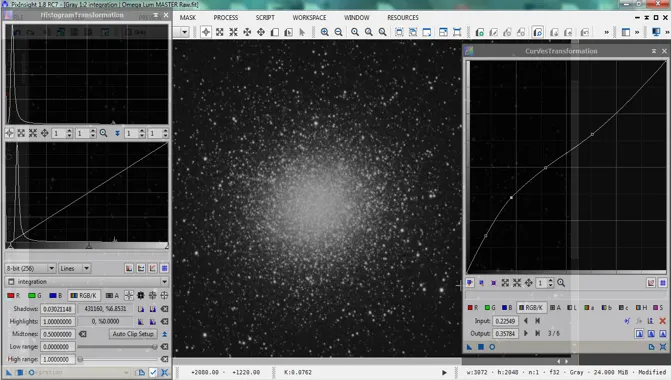Click the Midtones value field
The image size is (671, 380).
58,334
